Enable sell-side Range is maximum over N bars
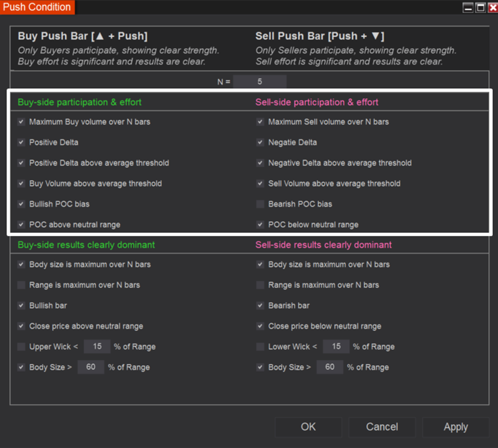 (260, 285)
